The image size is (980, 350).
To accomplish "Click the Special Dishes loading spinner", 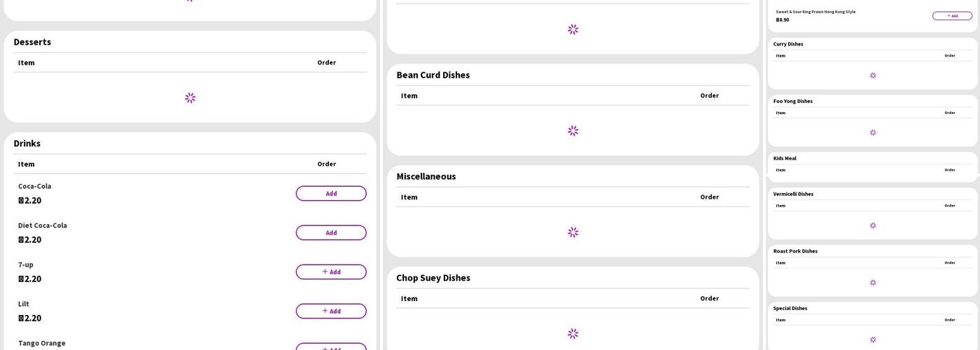I will pyautogui.click(x=873, y=340).
